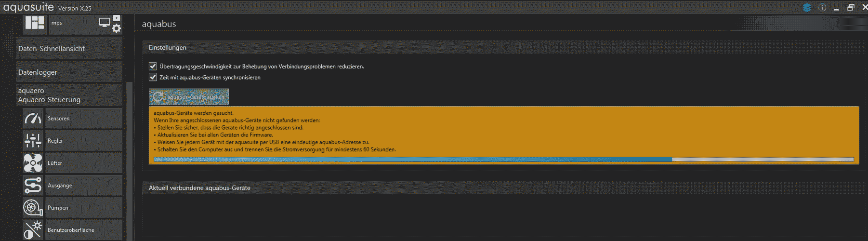Viewport: 868px width, 241px height.
Task: Open the Ausgänge page
Action: click(x=83, y=186)
